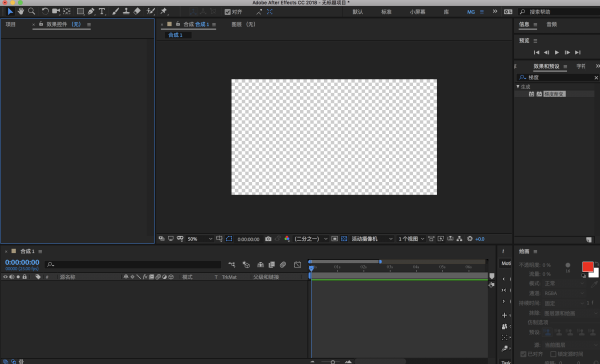Step back one frame in preview
This screenshot has width=600, height=364.
pyautogui.click(x=546, y=52)
